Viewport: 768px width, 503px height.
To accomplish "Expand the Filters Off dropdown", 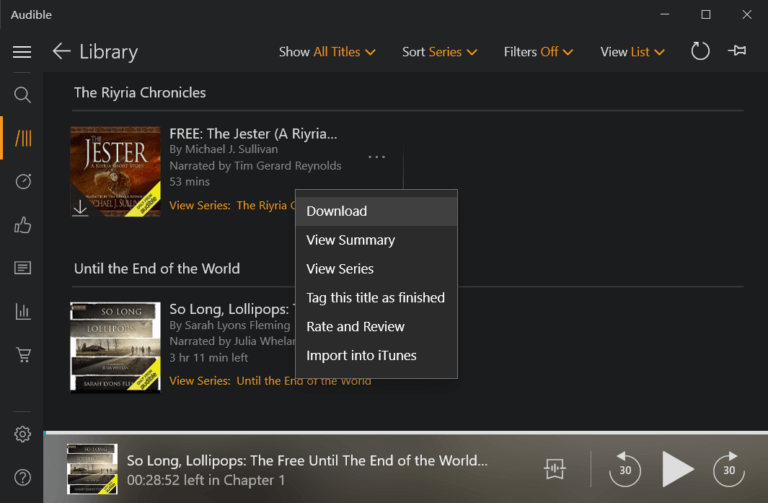I will pyautogui.click(x=538, y=52).
